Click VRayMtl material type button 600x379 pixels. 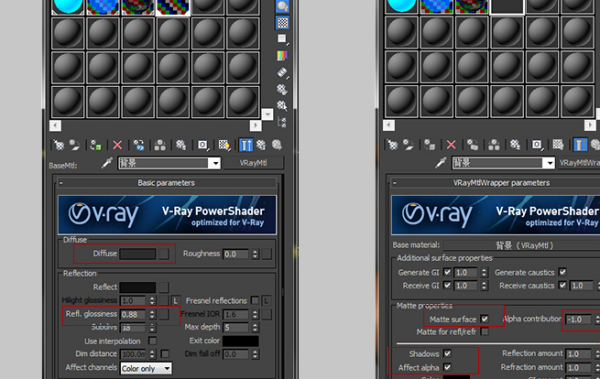tap(253, 163)
